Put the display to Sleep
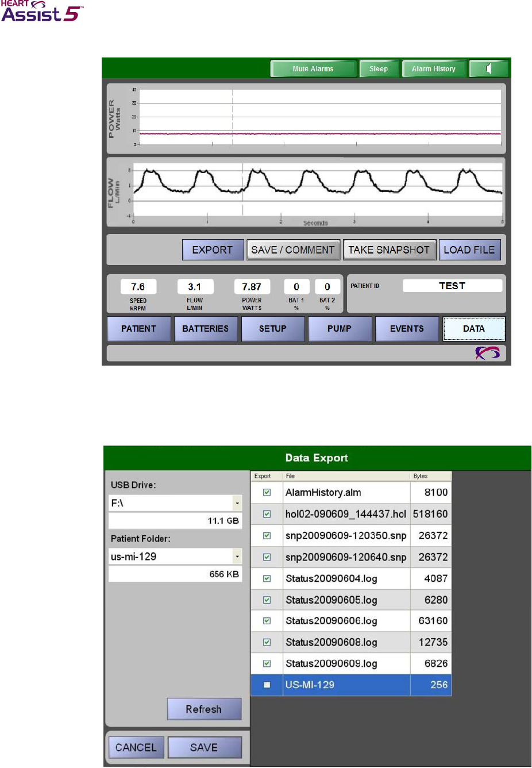532x768 pixels. [x=379, y=69]
